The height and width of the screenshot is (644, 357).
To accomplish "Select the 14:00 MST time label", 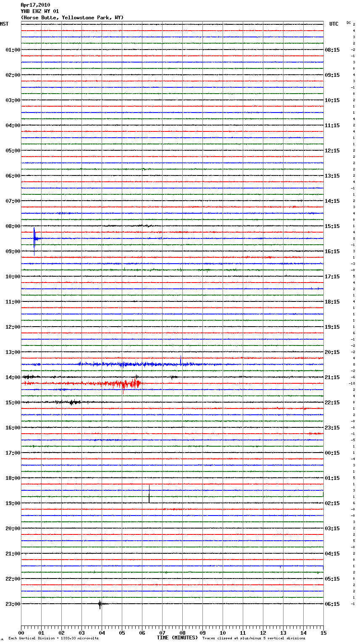I will point(13,377).
